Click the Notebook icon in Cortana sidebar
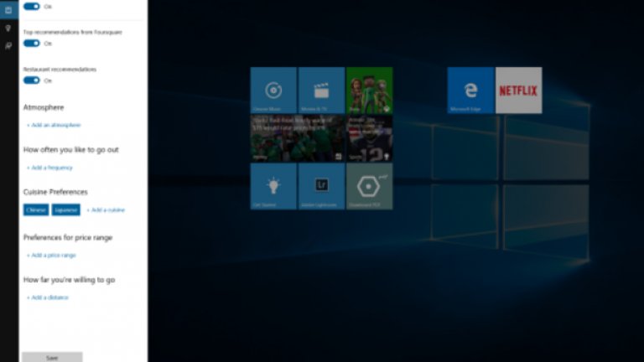The width and height of the screenshot is (644, 362). coord(8,9)
